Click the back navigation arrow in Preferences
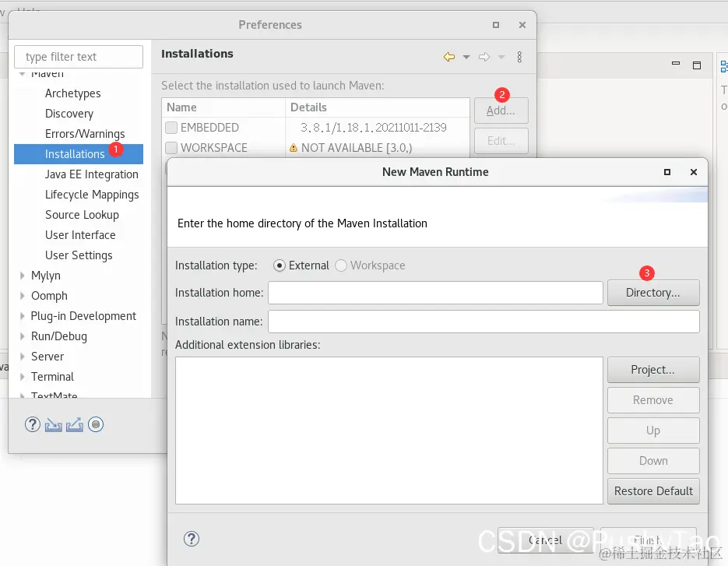Screen dimensions: 728x566 (x=449, y=57)
